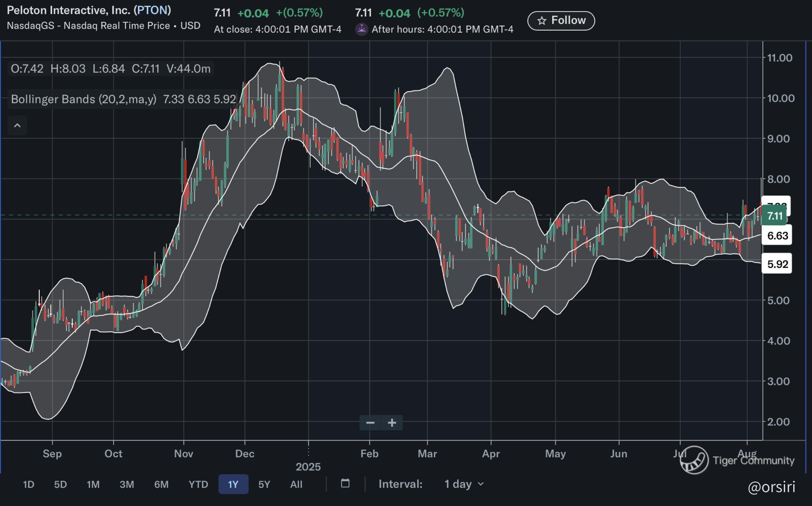Screen dimensions: 812x506
Task: Click the after hours moon icon
Action: click(362, 30)
